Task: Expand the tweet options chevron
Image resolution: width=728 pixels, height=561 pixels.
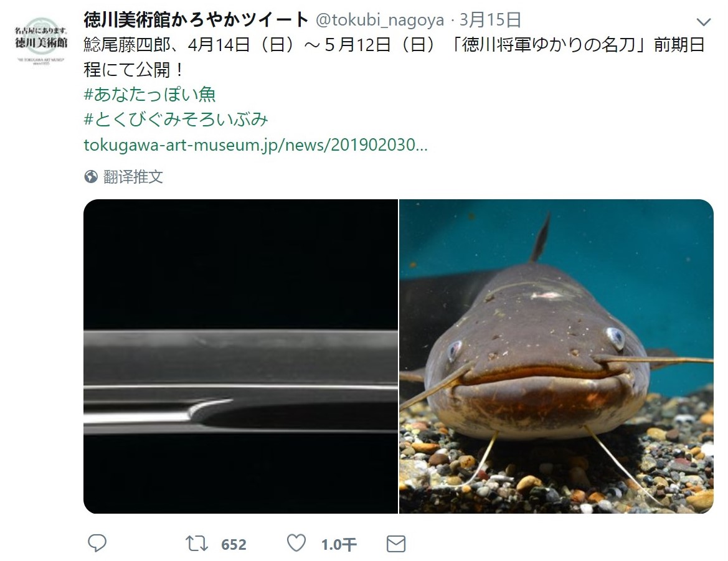Action: tap(704, 21)
